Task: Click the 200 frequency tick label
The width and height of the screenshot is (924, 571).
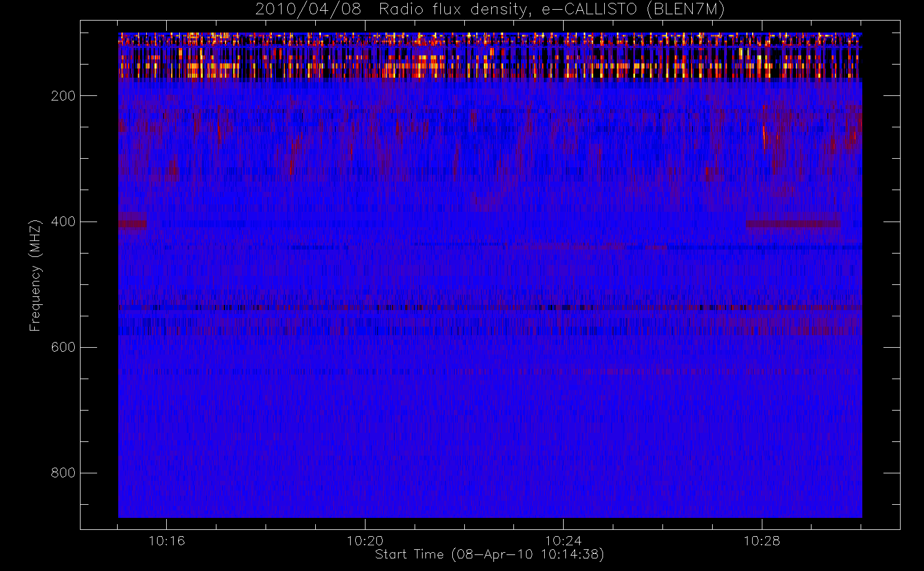Action: tap(63, 96)
